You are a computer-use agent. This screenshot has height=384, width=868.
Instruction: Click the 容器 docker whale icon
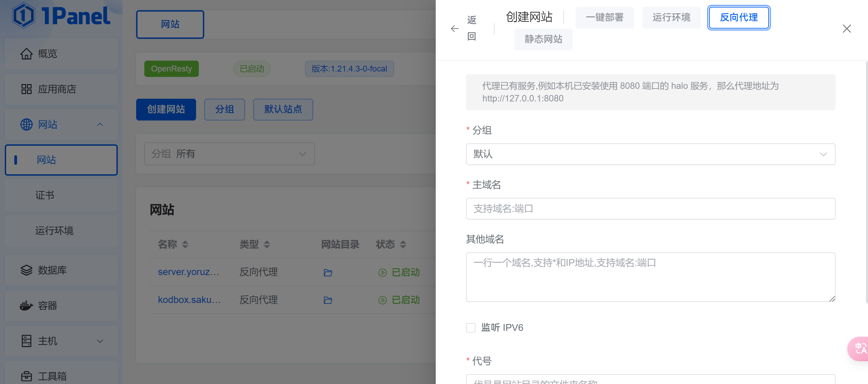(x=26, y=306)
